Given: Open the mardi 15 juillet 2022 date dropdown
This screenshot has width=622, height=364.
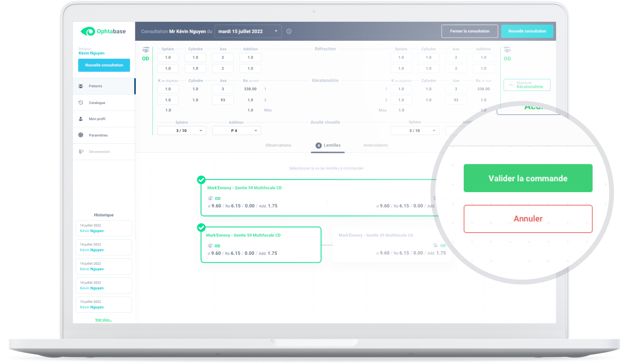Looking at the screenshot, I should coord(248,31).
